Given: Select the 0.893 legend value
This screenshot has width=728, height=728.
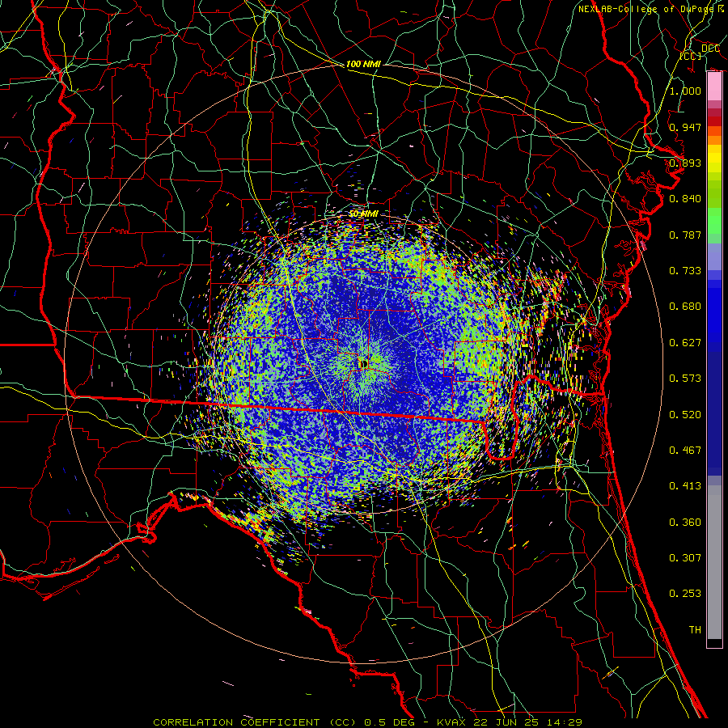Looking at the screenshot, I should pyautogui.click(x=685, y=163).
